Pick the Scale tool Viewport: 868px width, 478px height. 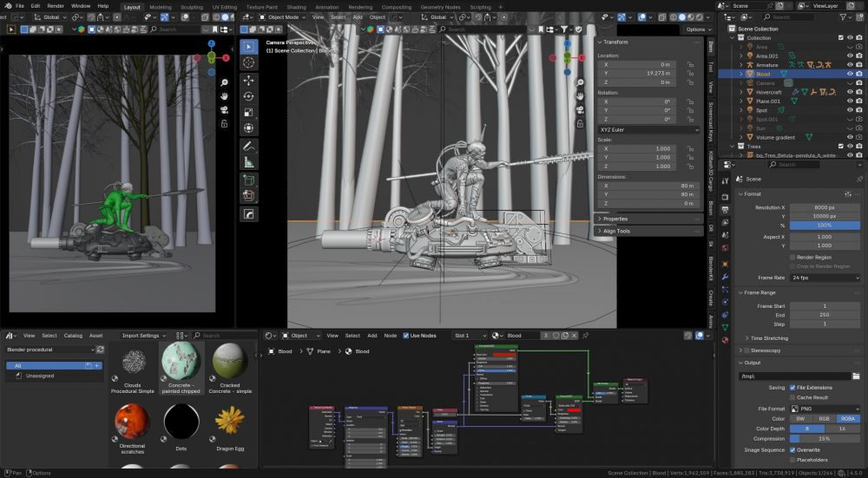click(248, 113)
